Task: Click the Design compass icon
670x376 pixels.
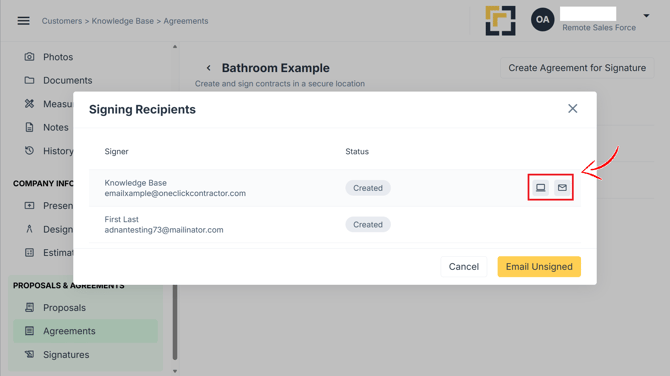Action: 29,229
